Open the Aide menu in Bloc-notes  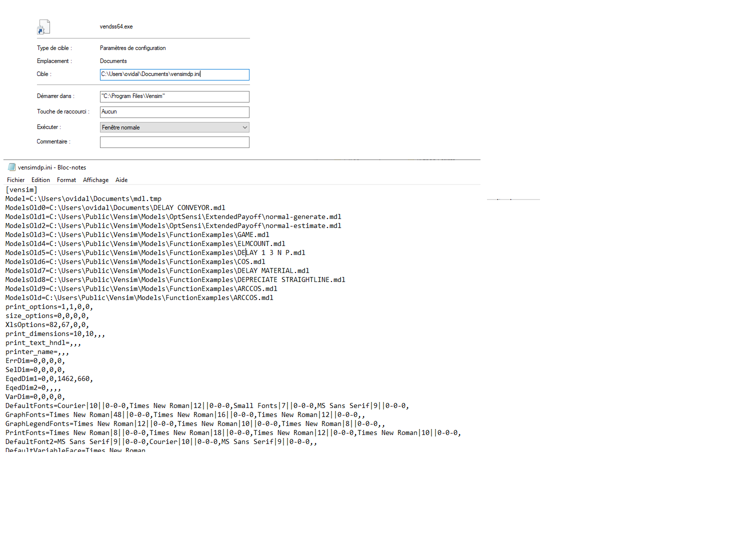click(121, 180)
